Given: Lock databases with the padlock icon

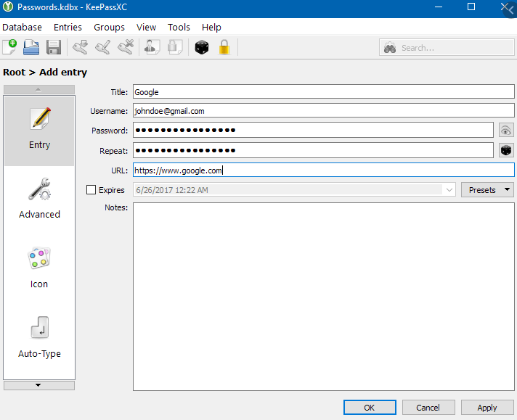Looking at the screenshot, I should pos(224,48).
